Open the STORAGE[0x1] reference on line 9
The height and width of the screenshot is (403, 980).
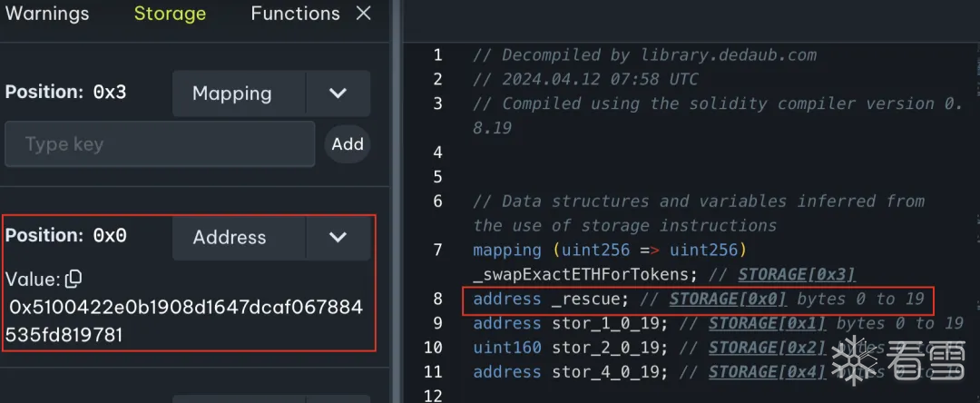tap(769, 323)
